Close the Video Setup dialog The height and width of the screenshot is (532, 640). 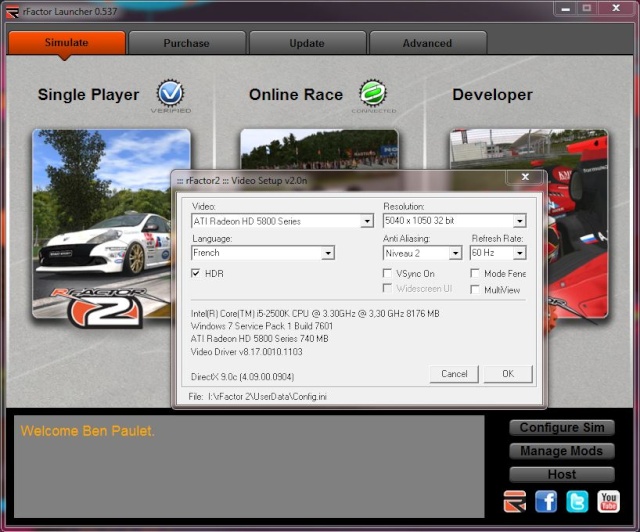click(525, 177)
